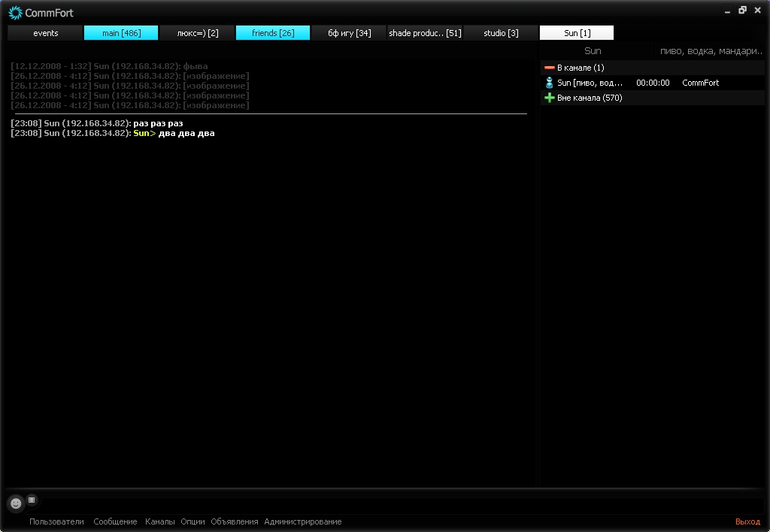Restore the window using the title bar button
This screenshot has height=532, width=770.
742,11
